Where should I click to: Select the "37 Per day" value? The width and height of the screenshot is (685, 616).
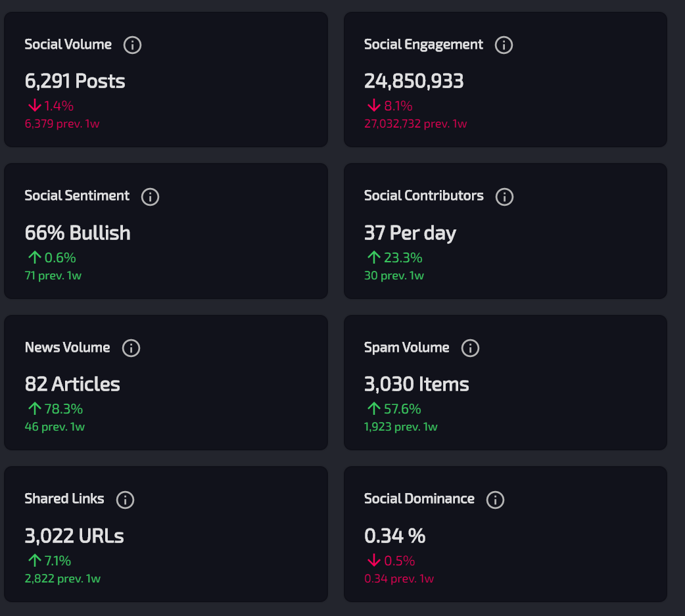pos(410,233)
